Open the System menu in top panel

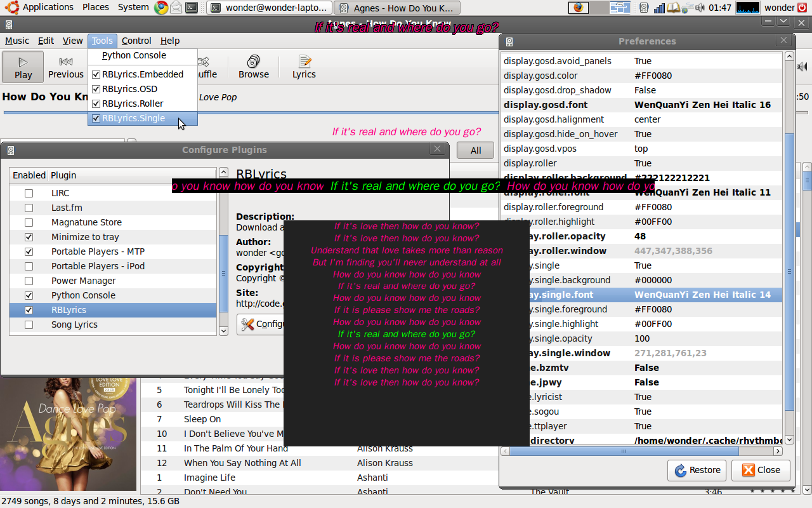point(133,8)
